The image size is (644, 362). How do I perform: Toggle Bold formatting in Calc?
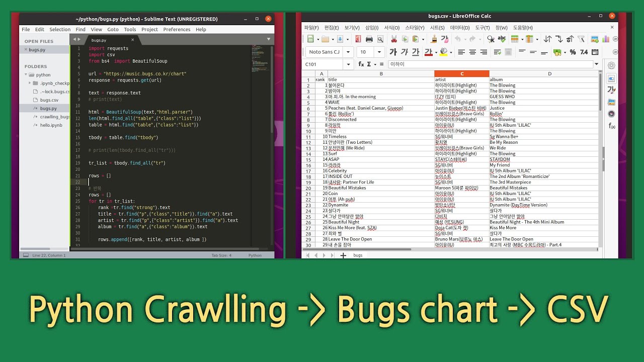[x=393, y=52]
